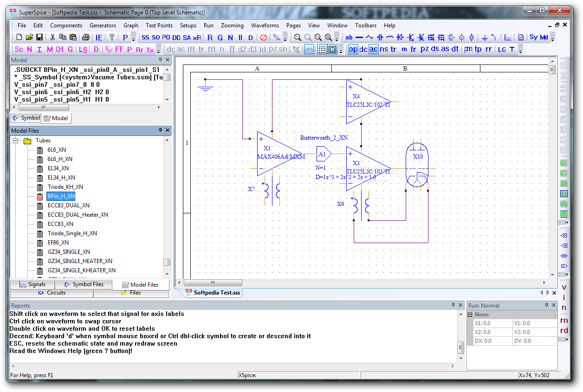Click the pink Tx toolbar button

[x=150, y=49]
